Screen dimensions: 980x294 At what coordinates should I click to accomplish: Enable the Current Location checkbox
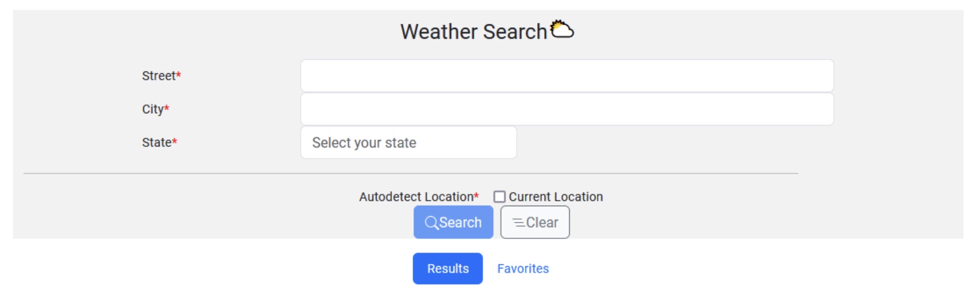tap(499, 197)
